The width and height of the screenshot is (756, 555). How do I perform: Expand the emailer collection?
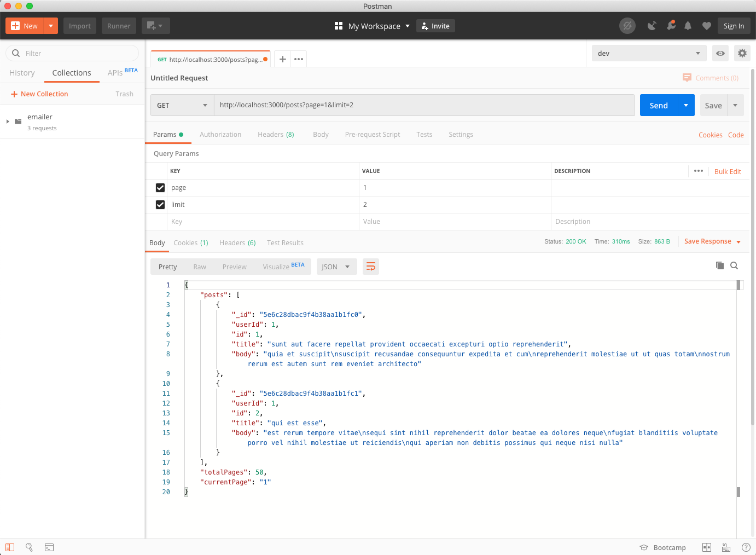(x=8, y=122)
